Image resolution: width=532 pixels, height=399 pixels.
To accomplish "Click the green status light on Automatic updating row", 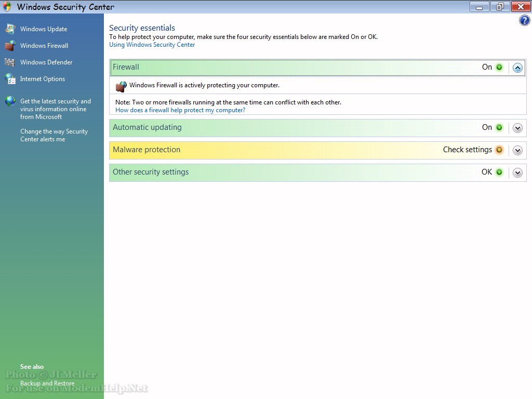I will [499, 128].
